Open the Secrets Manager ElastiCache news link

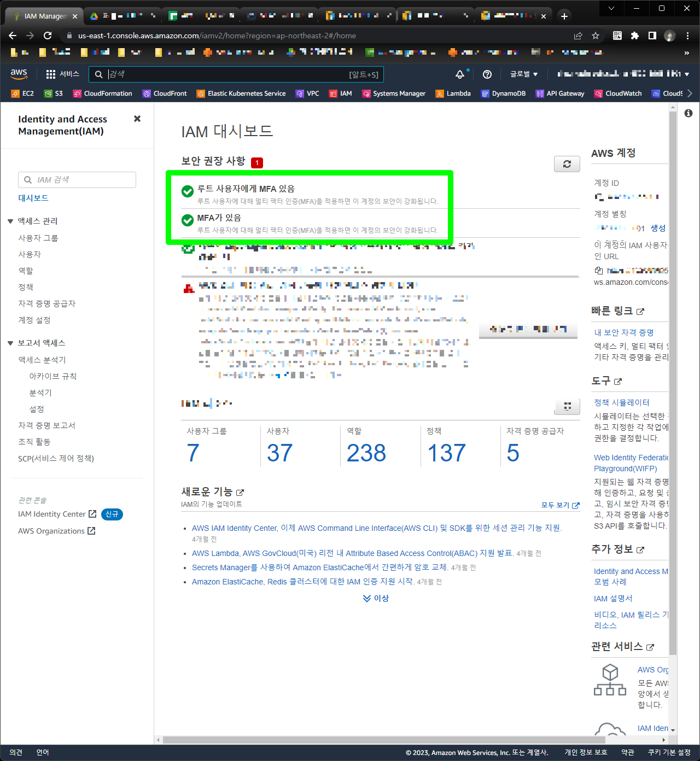[x=319, y=567]
